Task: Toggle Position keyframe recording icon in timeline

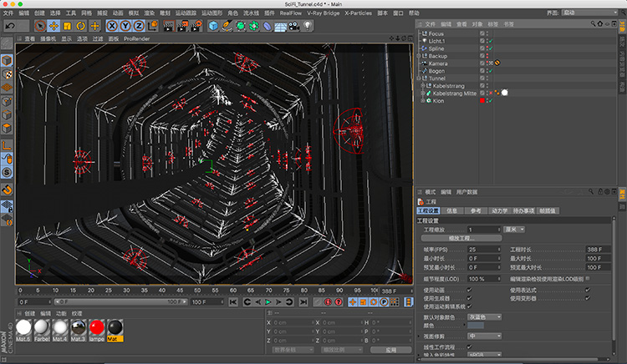Action: (353, 302)
